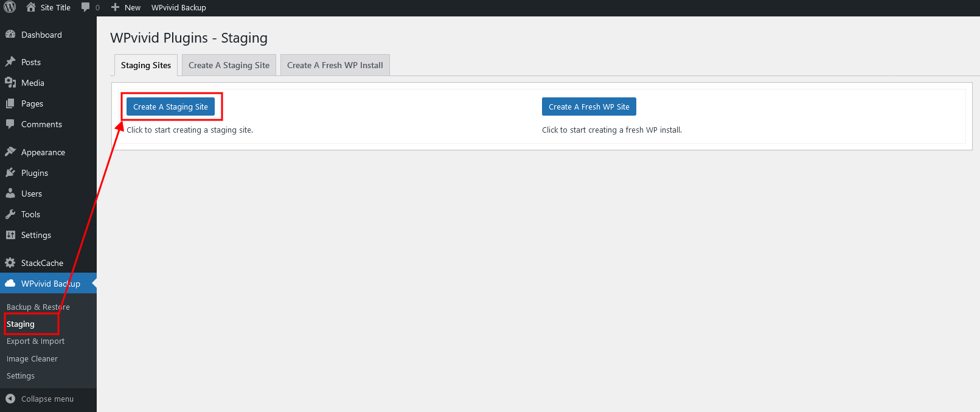Screen dimensions: 980x412
Task: Click the Media library icon
Action: [x=10, y=83]
